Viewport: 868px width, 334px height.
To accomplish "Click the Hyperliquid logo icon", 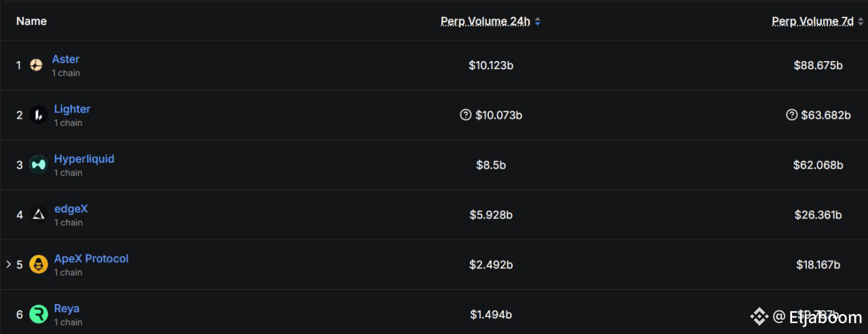I will [x=39, y=165].
